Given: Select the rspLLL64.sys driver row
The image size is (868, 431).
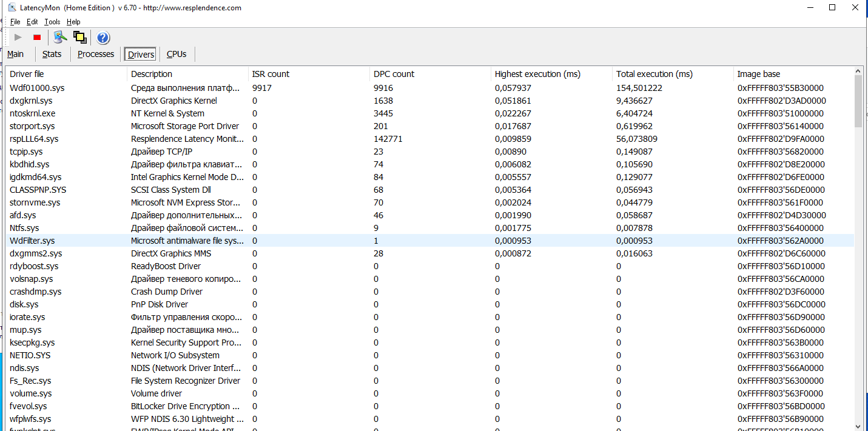Looking at the screenshot, I should coord(429,139).
